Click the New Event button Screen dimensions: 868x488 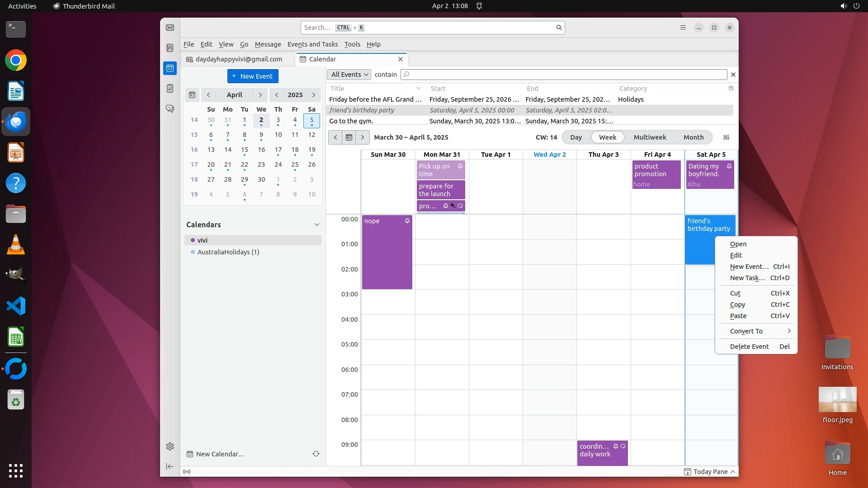(x=253, y=76)
